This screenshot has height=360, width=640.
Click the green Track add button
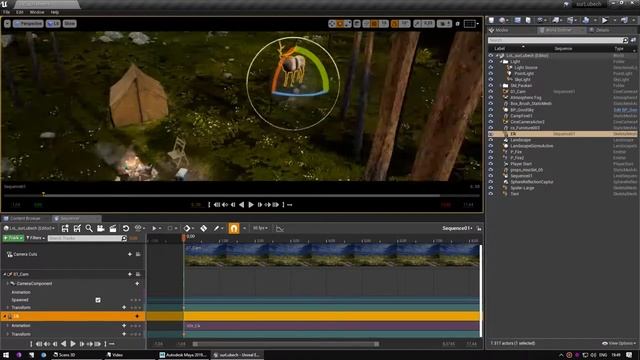click(13, 238)
